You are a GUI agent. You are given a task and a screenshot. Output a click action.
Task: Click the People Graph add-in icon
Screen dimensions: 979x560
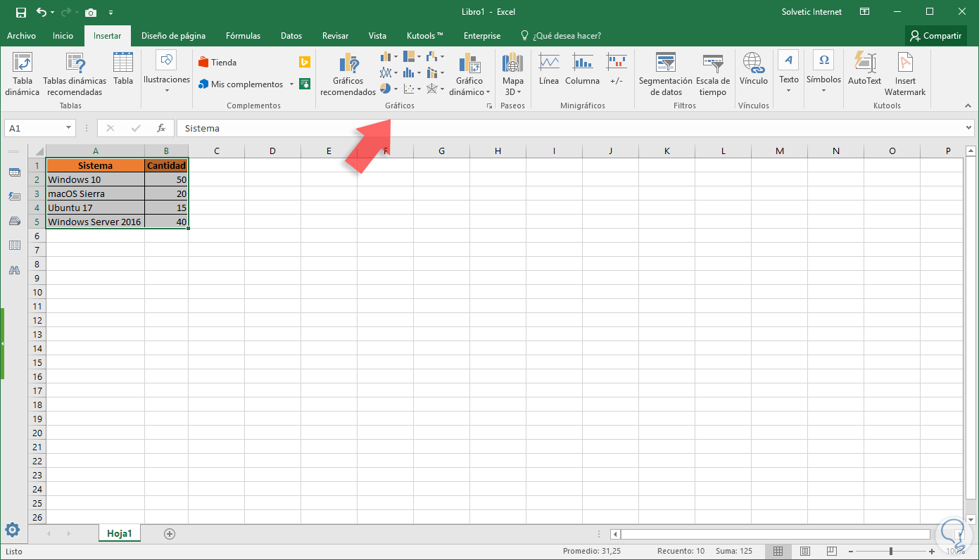305,84
